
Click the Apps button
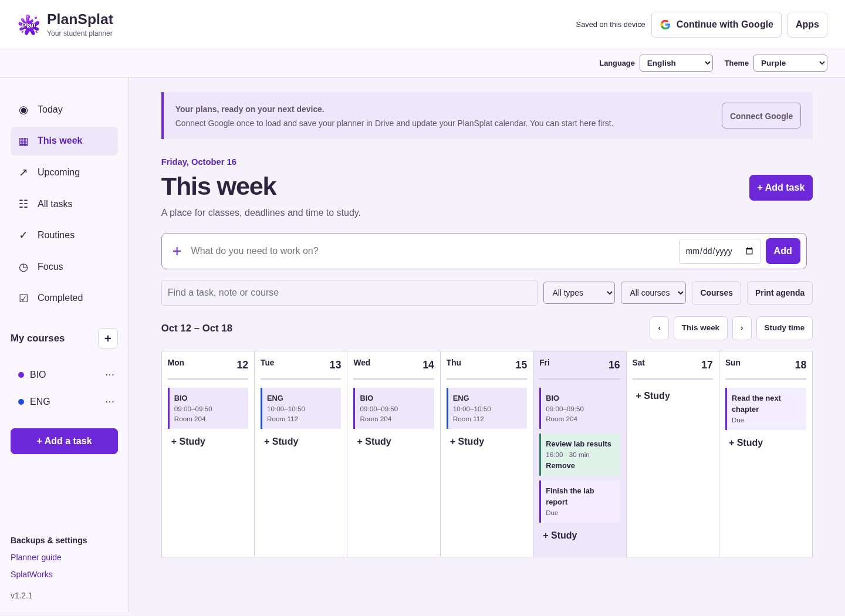tap(807, 25)
